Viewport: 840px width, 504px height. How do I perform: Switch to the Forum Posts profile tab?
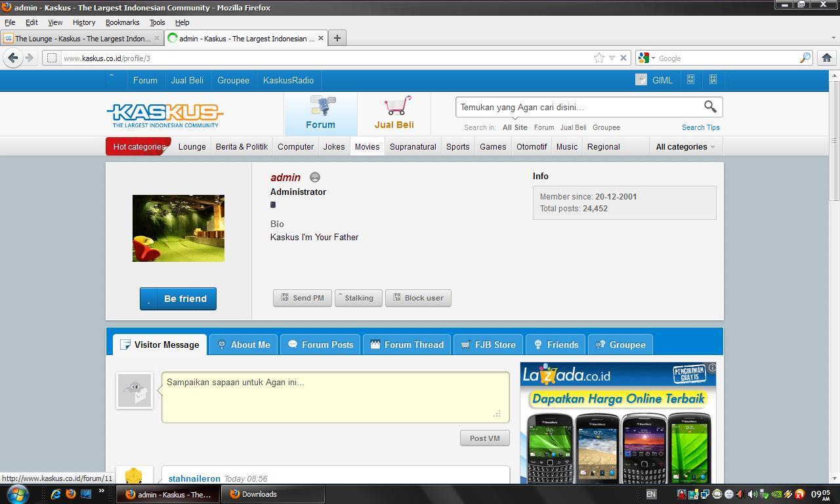tap(320, 345)
